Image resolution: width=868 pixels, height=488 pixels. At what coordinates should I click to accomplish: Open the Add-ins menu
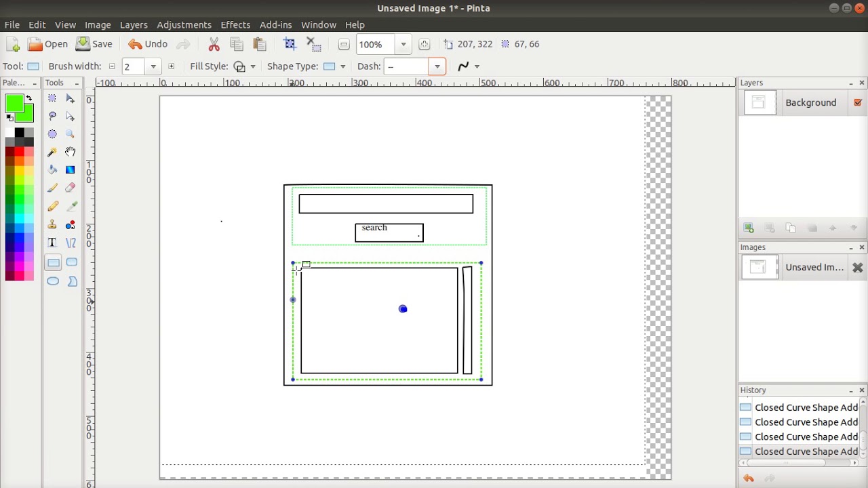coord(275,24)
